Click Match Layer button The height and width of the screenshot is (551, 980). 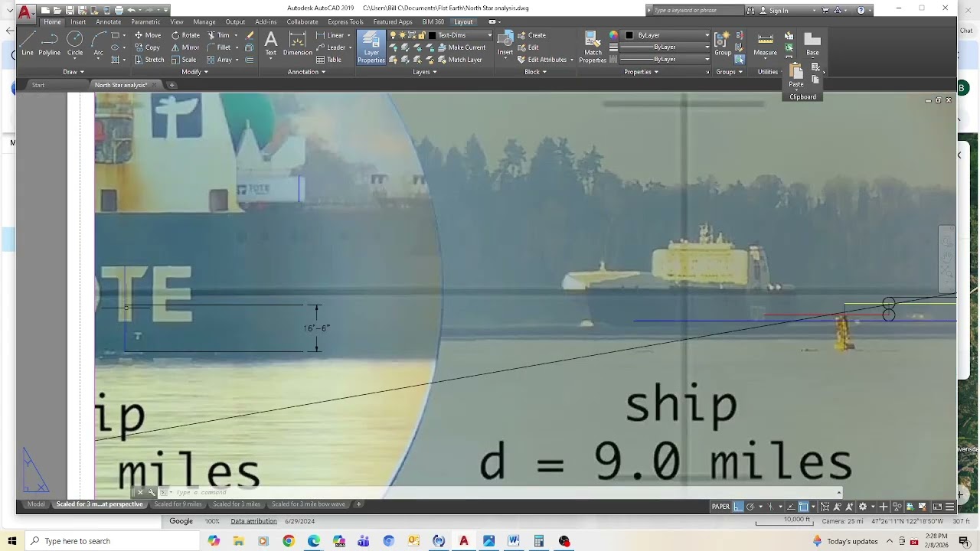pos(459,60)
